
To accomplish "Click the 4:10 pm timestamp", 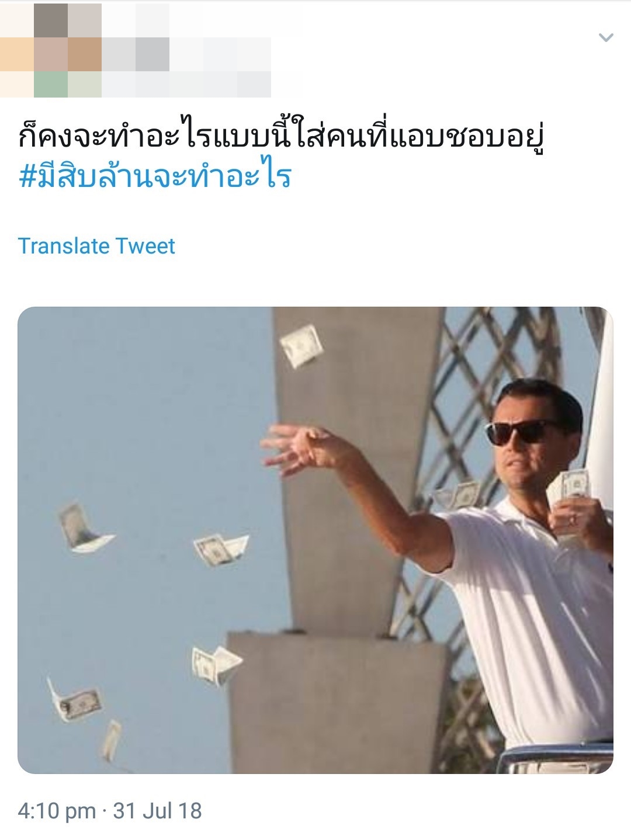I will 57,811.
